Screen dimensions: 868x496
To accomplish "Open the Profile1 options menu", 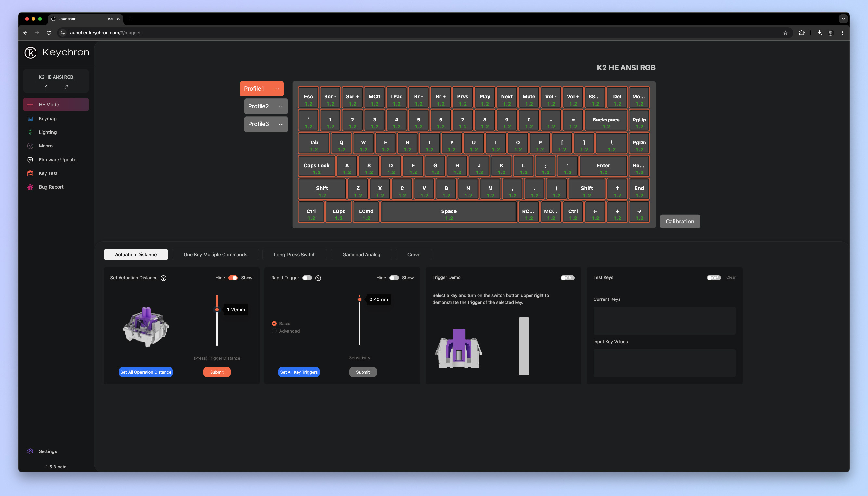I will (277, 89).
